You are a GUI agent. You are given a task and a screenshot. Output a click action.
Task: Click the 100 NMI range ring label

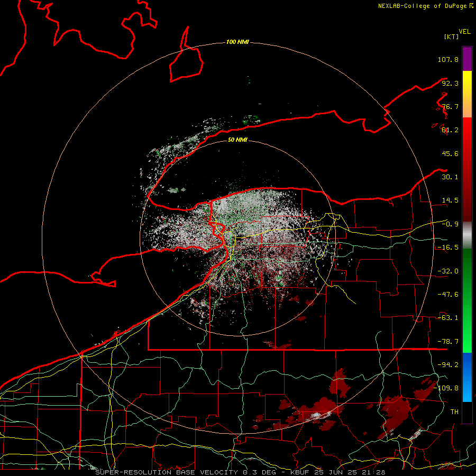point(237,42)
